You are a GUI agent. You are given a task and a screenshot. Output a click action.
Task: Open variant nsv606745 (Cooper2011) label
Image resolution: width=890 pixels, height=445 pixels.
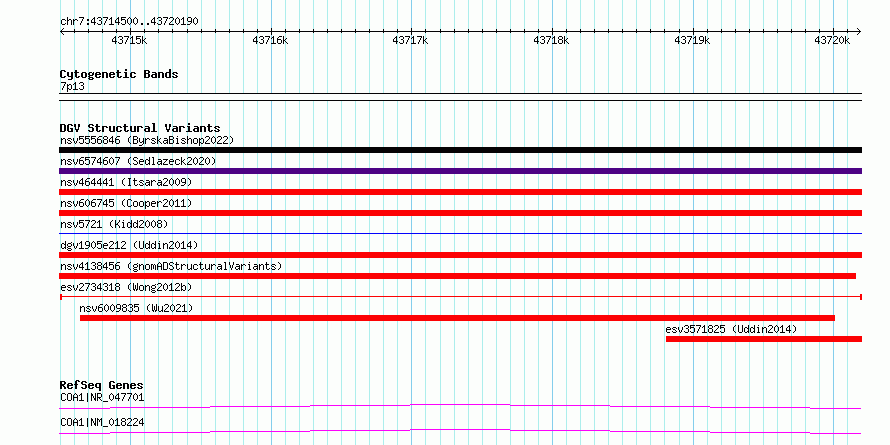126,203
